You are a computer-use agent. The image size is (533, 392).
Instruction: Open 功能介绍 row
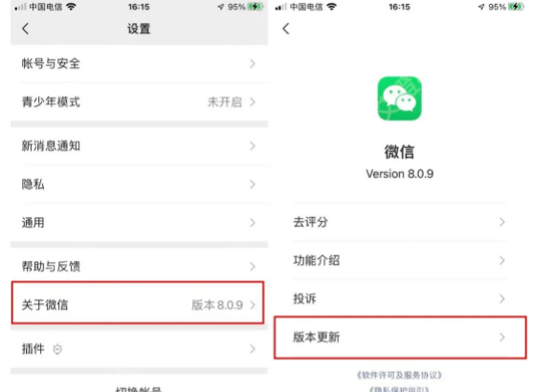400,261
